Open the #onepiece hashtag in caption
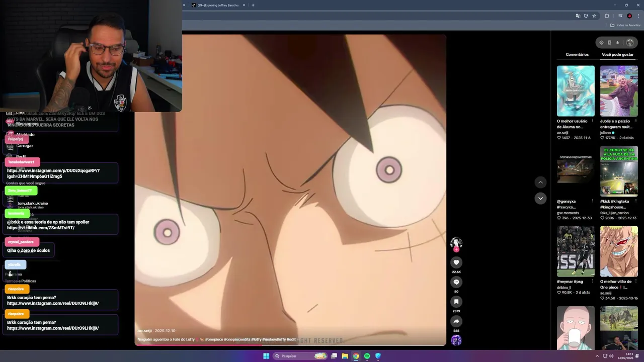The image size is (644, 362). pyautogui.click(x=214, y=339)
